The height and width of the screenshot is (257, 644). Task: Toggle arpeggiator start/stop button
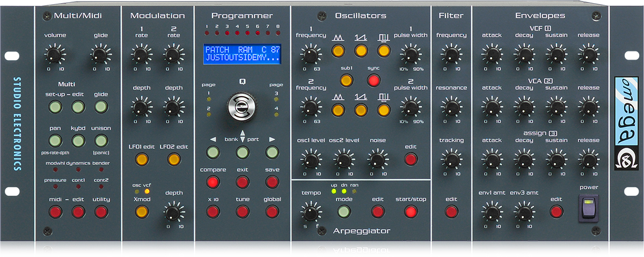pyautogui.click(x=411, y=211)
